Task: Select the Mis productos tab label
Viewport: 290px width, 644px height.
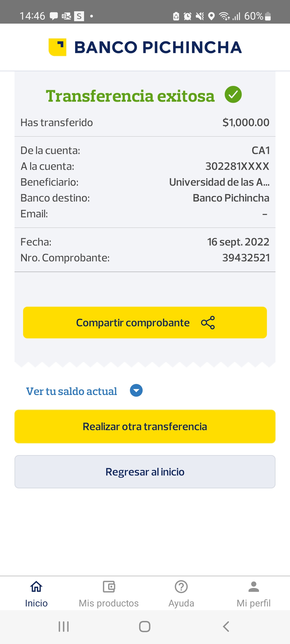Action: [x=109, y=603]
